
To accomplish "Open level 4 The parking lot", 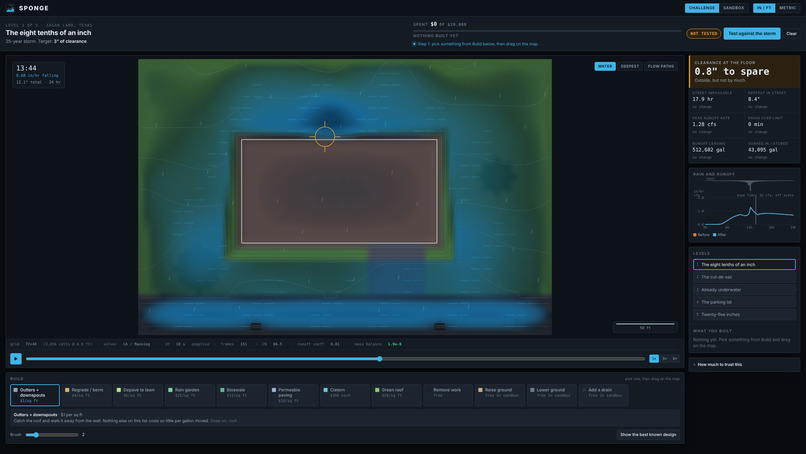I will (744, 302).
